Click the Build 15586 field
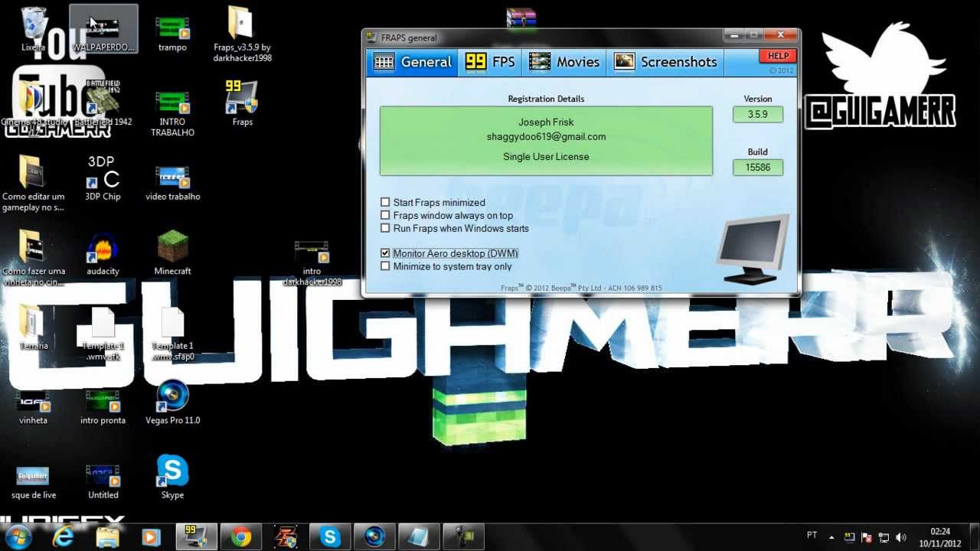The image size is (980, 551). pos(758,167)
